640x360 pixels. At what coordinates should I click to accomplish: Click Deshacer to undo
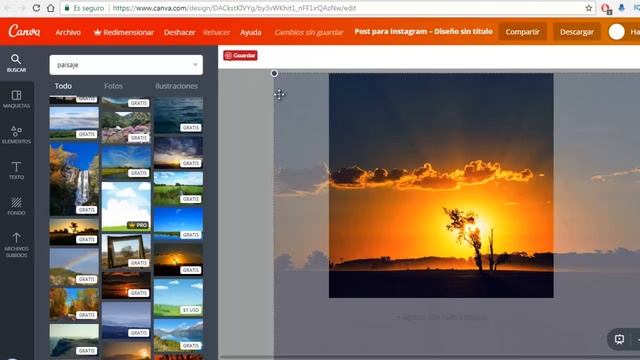coord(180,32)
